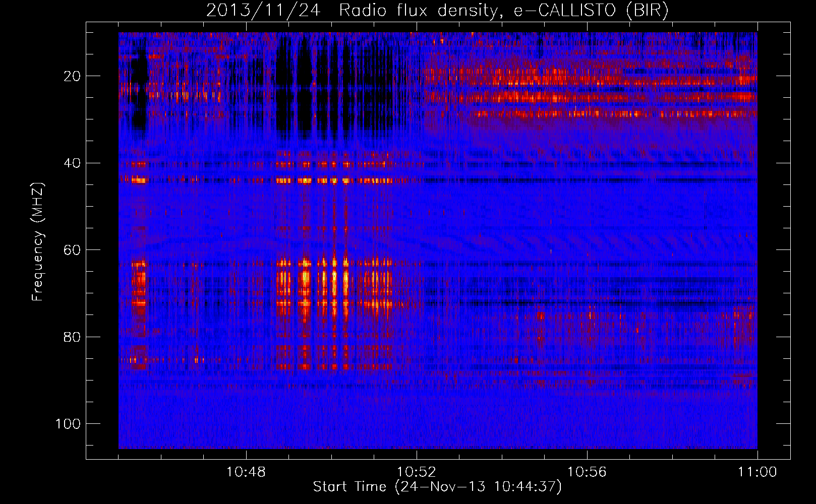Click the 100 MHz frequency tick label

(68, 424)
